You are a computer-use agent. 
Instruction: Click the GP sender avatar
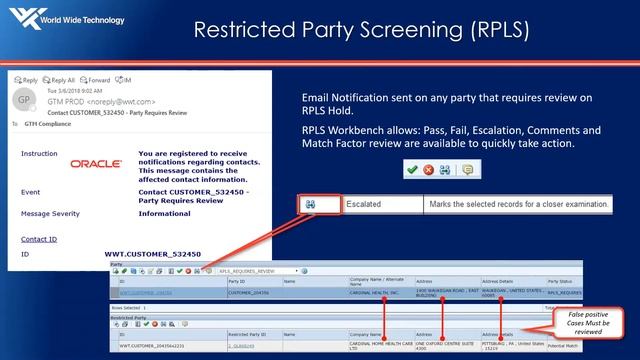coord(24,99)
